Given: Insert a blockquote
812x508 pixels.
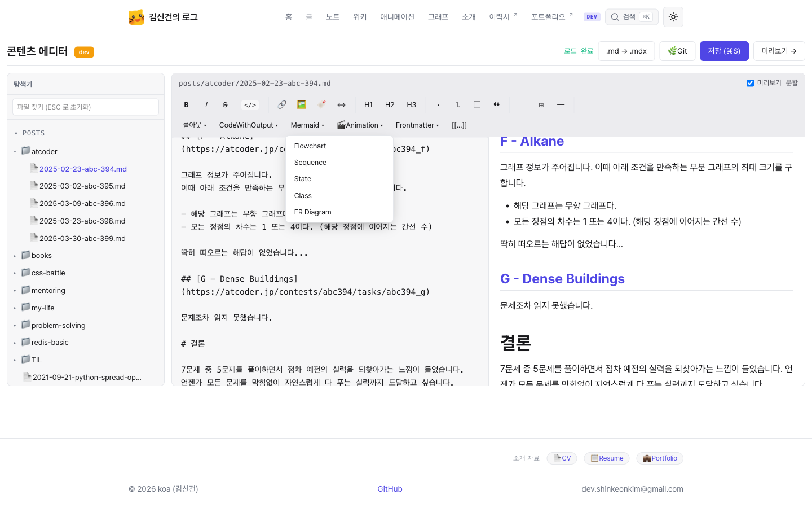Looking at the screenshot, I should pyautogui.click(x=496, y=104).
